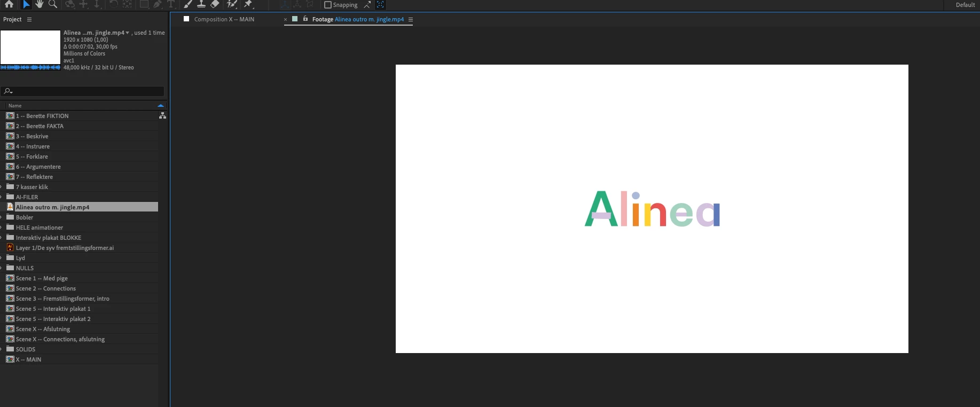Select the Eraser tool
Image resolution: width=980 pixels, height=407 pixels.
pos(215,4)
